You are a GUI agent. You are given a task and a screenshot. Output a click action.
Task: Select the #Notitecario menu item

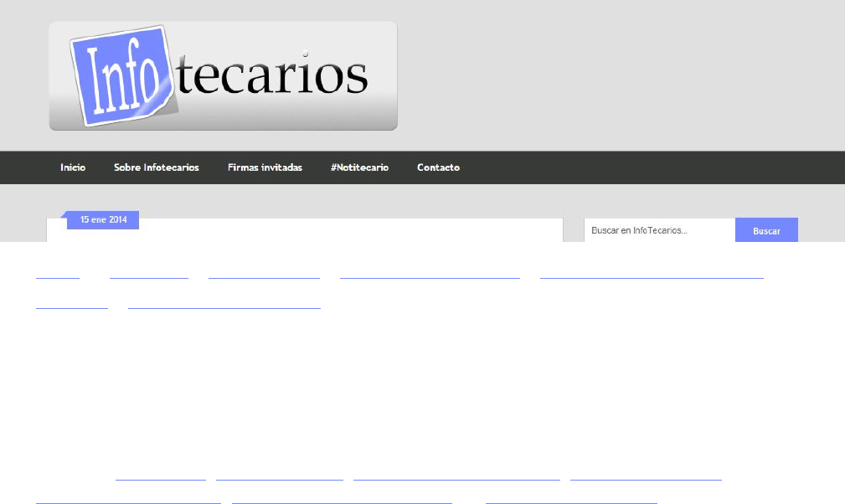click(x=359, y=167)
